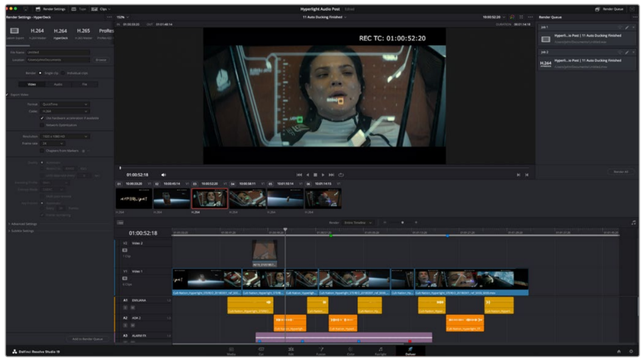Toggle Render Queue panel in top toolbar
Image resolution: width=644 pixels, height=360 pixels.
609,9
